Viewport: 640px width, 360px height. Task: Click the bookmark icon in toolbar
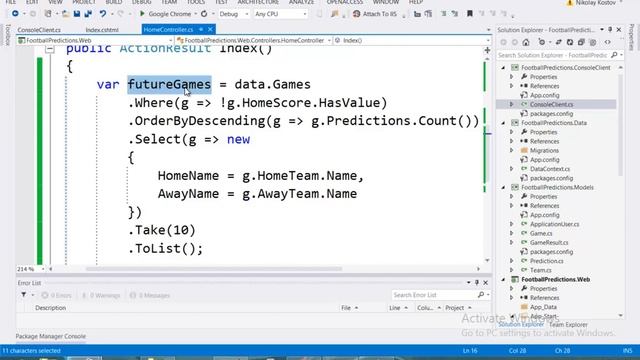click(470, 14)
